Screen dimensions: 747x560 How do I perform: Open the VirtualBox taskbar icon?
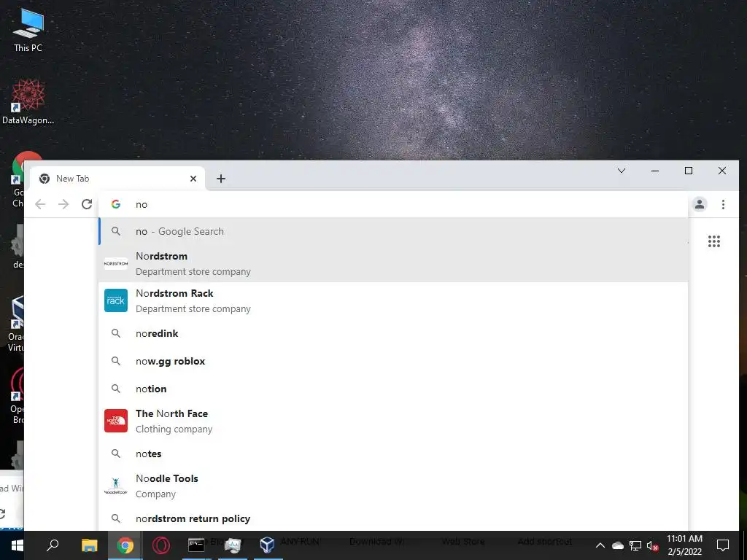pyautogui.click(x=267, y=545)
